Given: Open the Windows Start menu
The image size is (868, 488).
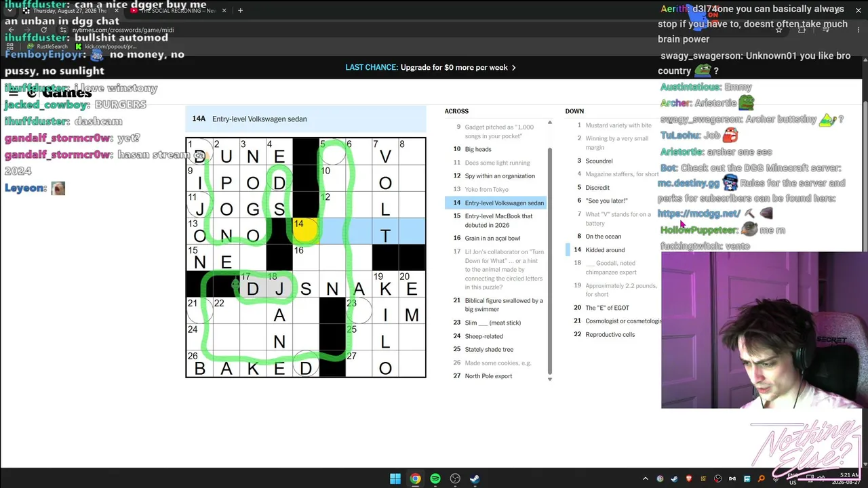Looking at the screenshot, I should tap(395, 479).
